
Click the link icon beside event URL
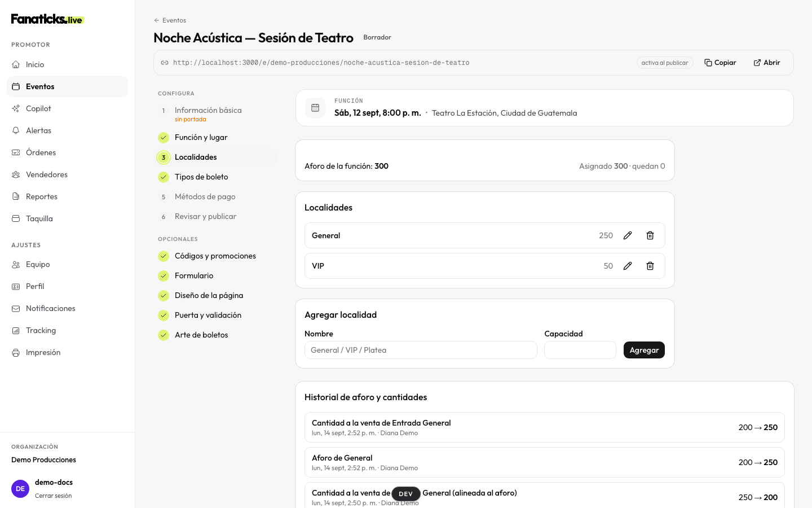pos(165,63)
